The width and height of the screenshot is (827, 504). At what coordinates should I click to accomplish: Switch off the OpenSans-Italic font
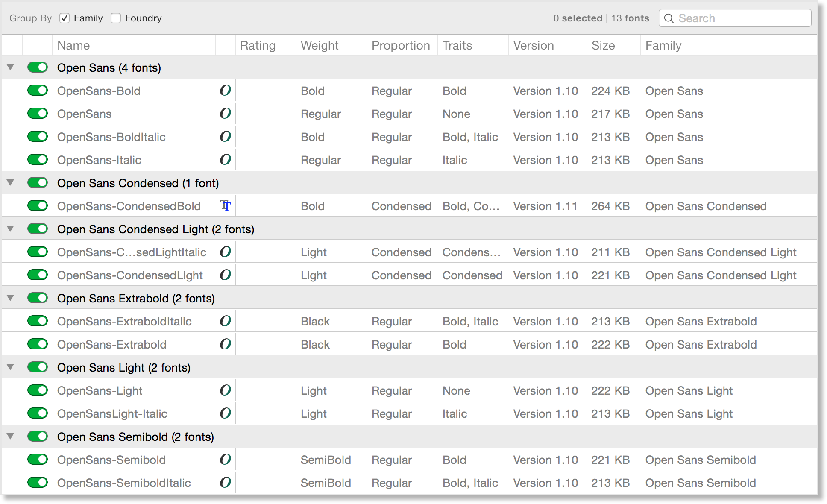pyautogui.click(x=38, y=159)
